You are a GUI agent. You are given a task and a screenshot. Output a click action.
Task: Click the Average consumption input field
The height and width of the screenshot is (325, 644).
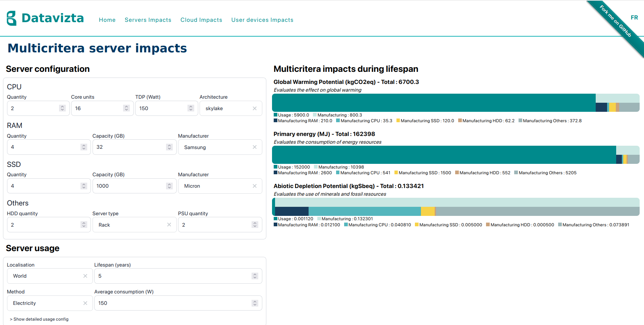pos(178,303)
